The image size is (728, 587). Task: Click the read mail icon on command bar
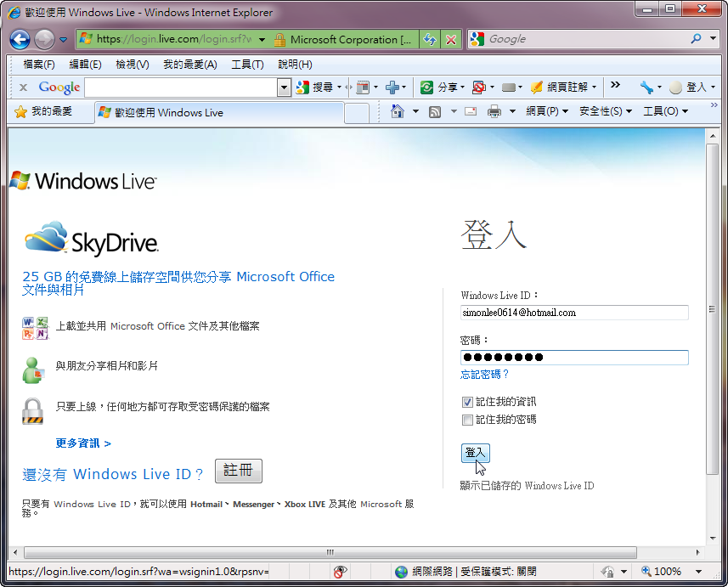(x=471, y=111)
